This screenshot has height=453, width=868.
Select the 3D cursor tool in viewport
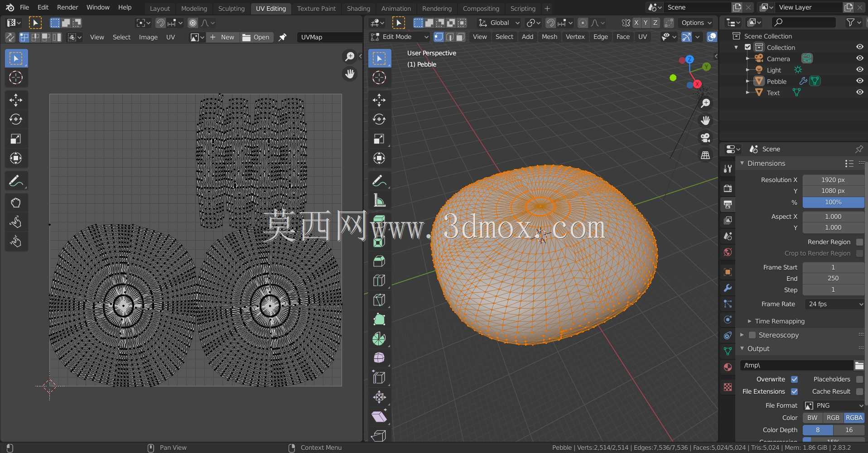coord(379,77)
